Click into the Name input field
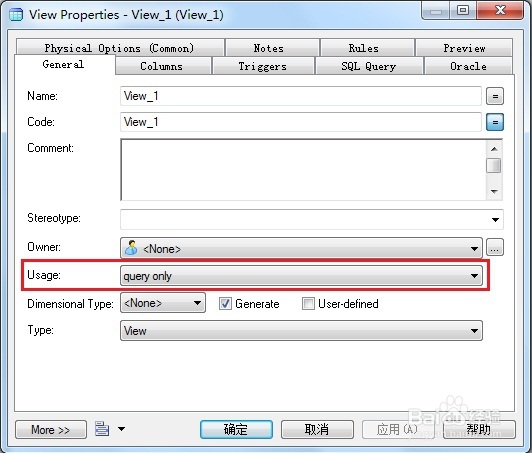The image size is (532, 453). pyautogui.click(x=301, y=96)
